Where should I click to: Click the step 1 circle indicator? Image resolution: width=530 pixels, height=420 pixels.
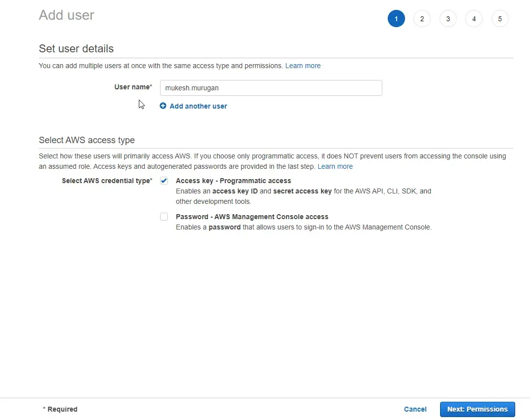tap(396, 18)
